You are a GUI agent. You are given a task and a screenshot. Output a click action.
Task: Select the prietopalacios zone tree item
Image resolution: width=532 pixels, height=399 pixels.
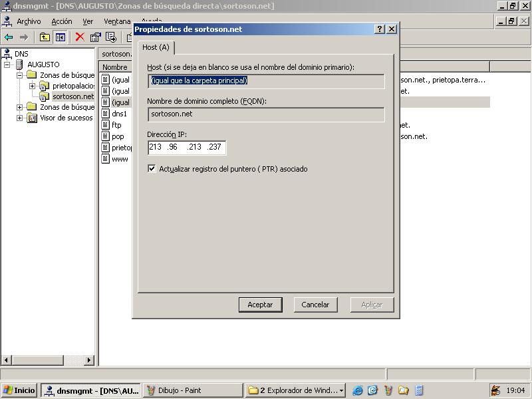(x=73, y=86)
